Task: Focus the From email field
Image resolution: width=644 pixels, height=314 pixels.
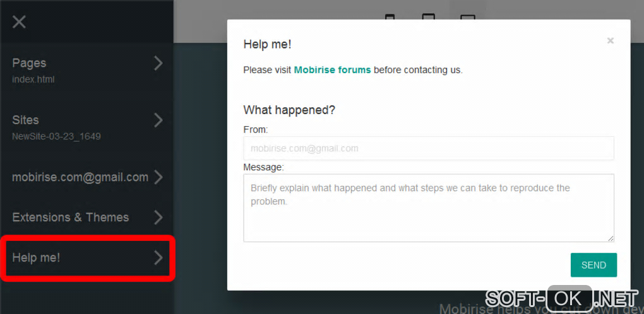Action: (428, 148)
